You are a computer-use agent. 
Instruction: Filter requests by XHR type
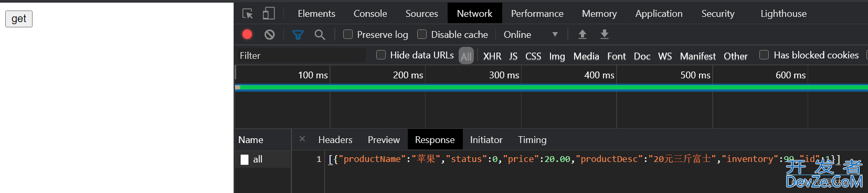(492, 56)
